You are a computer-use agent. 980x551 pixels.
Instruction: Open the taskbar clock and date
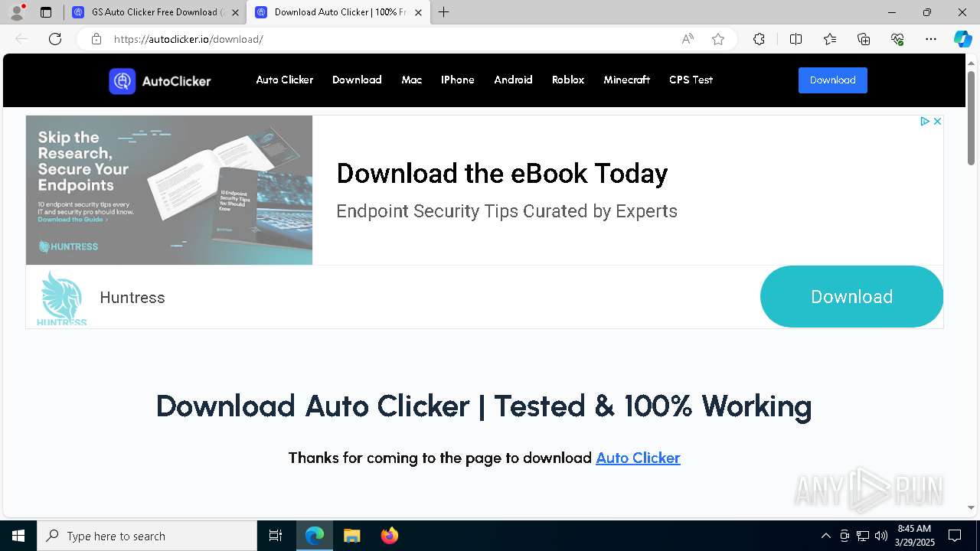point(914,536)
